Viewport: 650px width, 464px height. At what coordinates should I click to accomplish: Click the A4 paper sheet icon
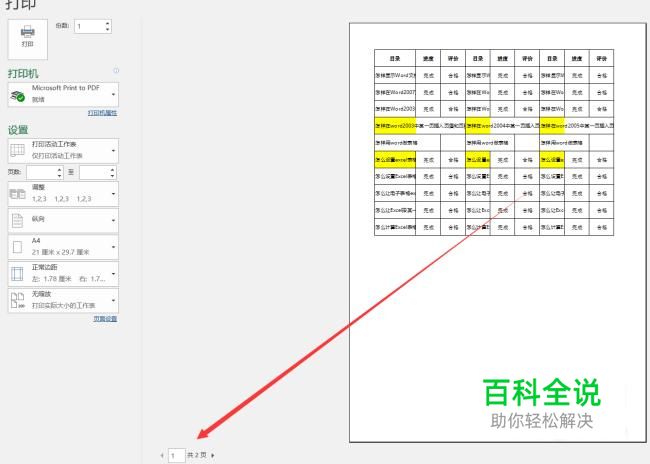(x=17, y=247)
